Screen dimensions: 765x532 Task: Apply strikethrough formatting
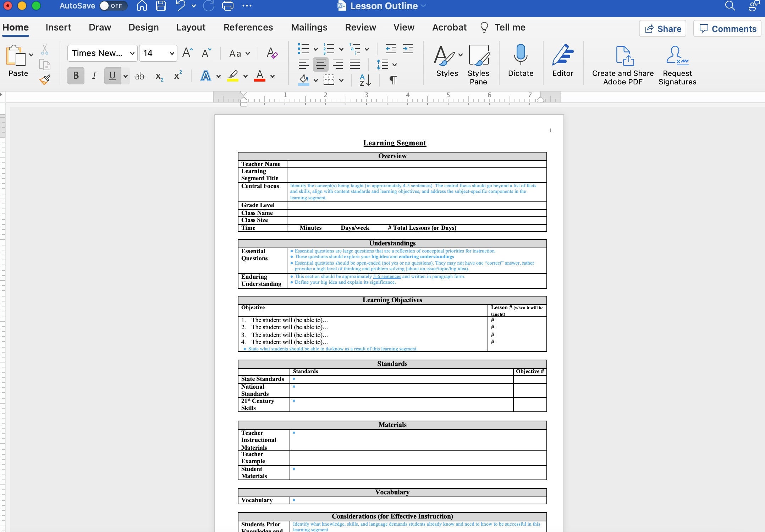tap(140, 76)
